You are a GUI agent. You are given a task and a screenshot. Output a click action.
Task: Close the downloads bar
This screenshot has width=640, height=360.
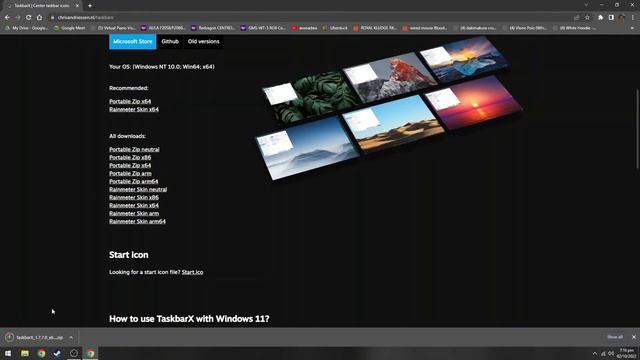[x=633, y=337]
